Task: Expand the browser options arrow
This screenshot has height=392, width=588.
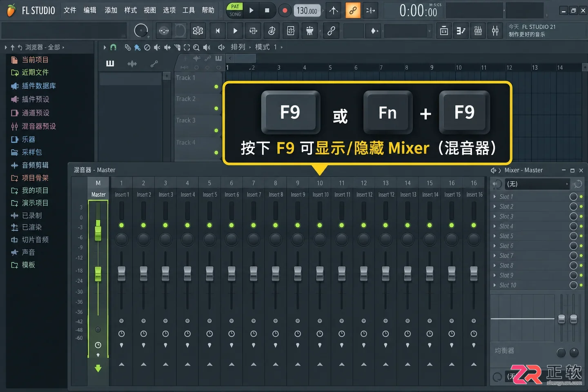Action: point(6,47)
